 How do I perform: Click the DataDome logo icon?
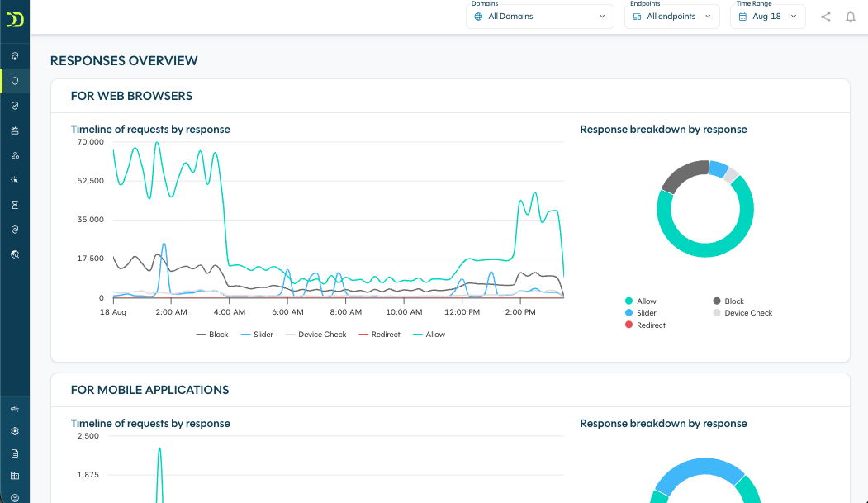15,20
